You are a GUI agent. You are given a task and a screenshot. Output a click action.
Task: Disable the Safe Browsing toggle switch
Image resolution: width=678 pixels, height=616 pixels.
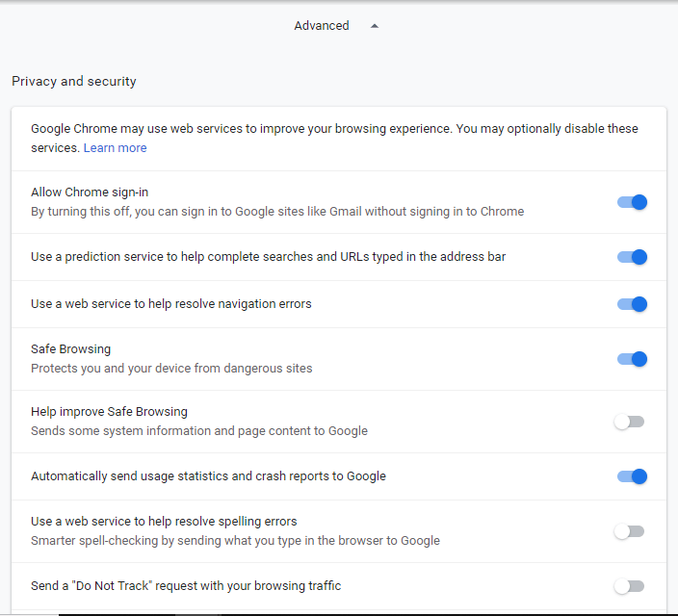632,359
